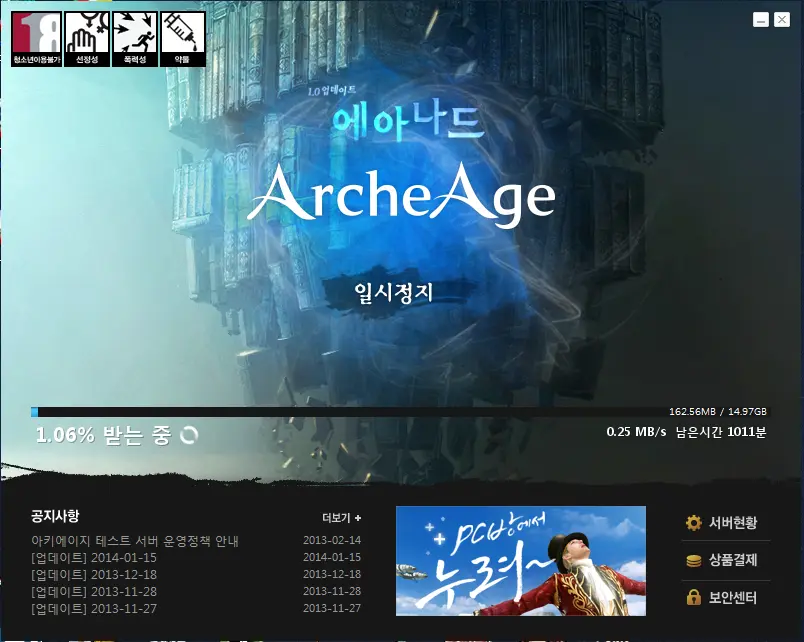Image resolution: width=804 pixels, height=642 pixels.
Task: Open [업데이트] 2014-01-15 notice
Action: coord(94,558)
